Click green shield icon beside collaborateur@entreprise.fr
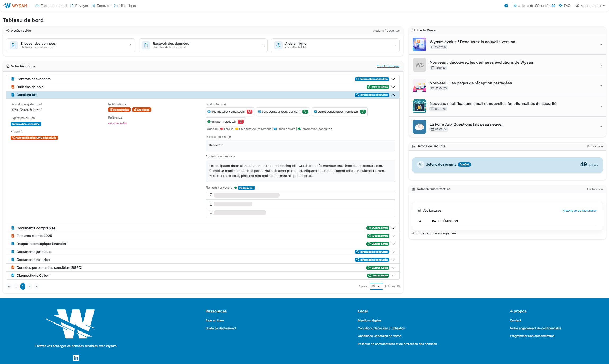 click(x=305, y=112)
